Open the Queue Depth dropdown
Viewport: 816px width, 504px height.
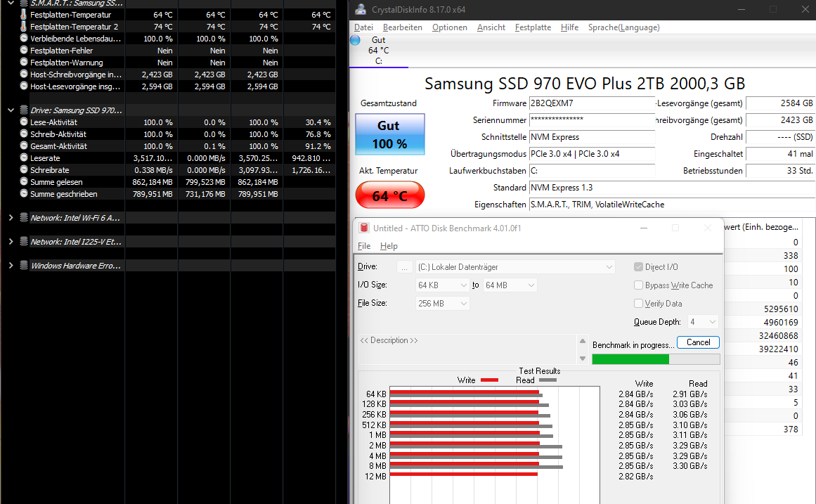pyautogui.click(x=703, y=322)
